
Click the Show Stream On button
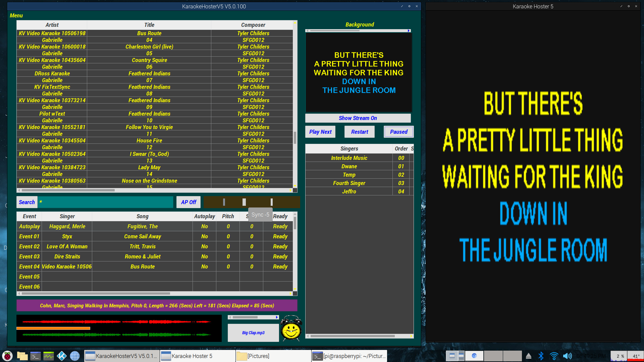coord(359,118)
